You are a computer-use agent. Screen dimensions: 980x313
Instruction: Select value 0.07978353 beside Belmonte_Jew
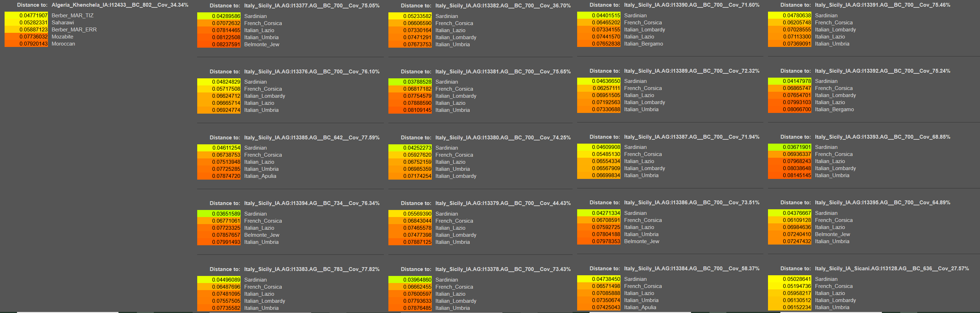pos(599,241)
